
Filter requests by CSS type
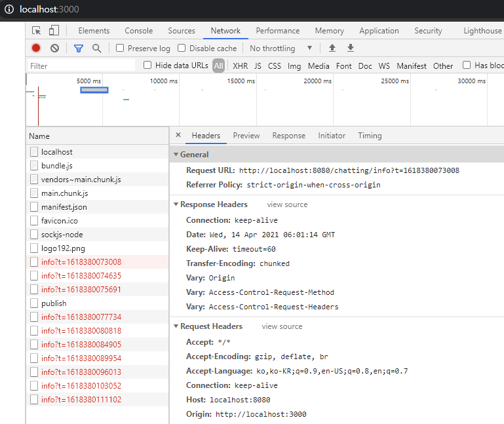point(275,66)
